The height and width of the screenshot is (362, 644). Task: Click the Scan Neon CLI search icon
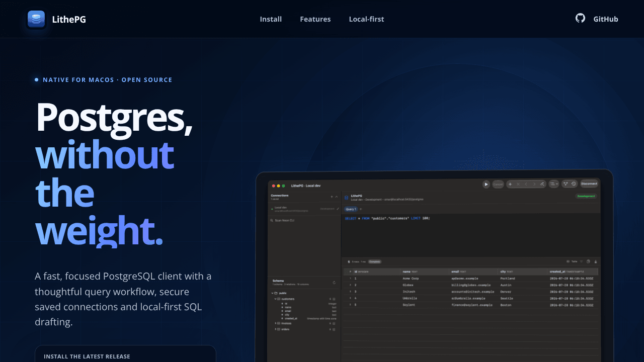pos(272,220)
